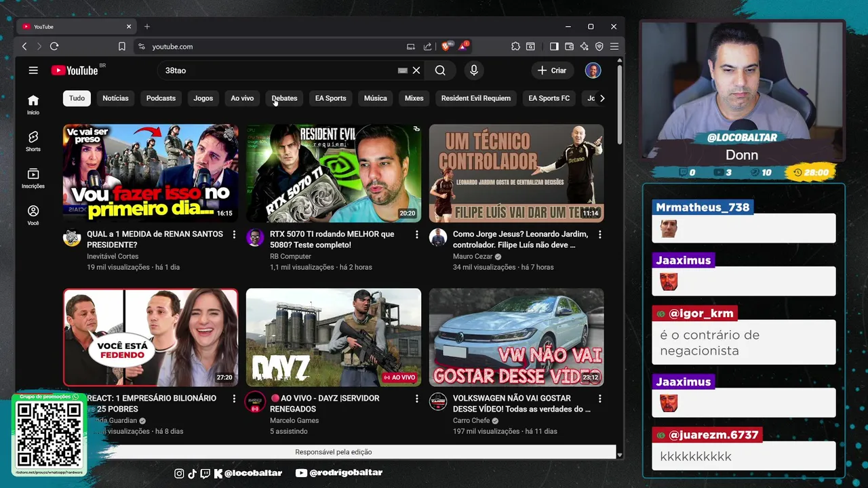The image size is (868, 488).
Task: Select the Jogos filter chip
Action: 203,98
